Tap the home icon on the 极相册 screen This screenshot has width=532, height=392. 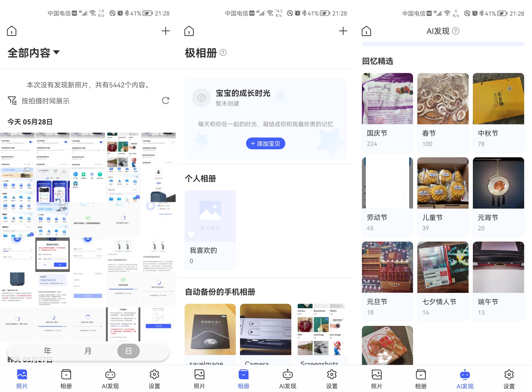pos(189,31)
